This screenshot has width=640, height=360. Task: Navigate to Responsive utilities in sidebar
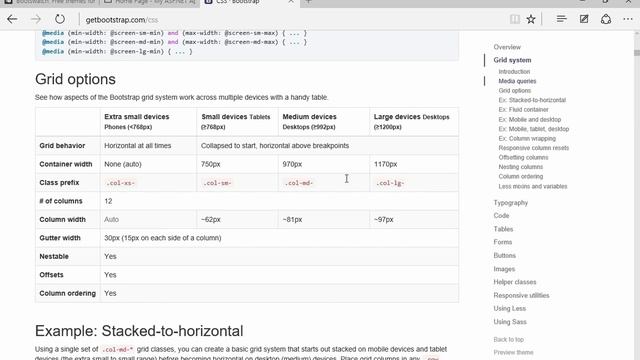coord(521,296)
